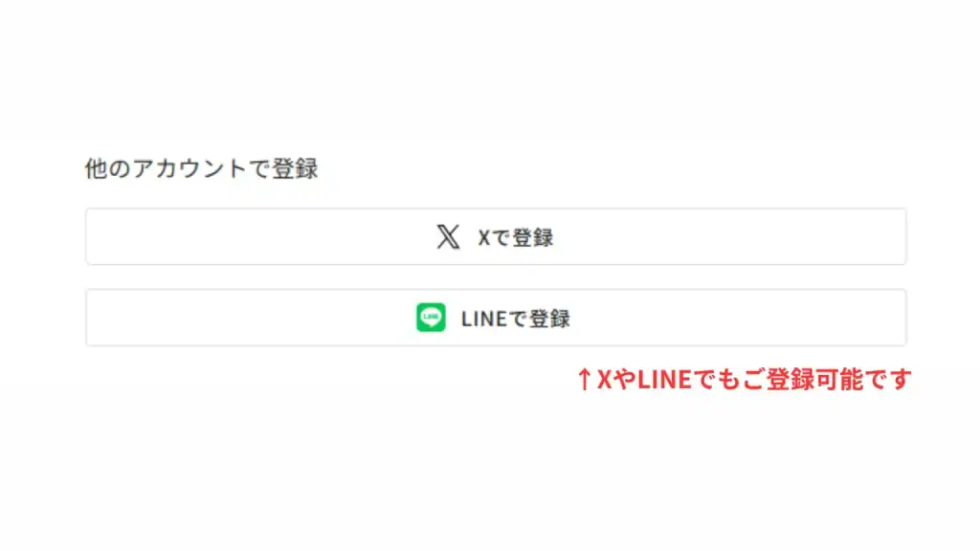The image size is (980, 551).
Task: Click 登録 characters inside LINE button
Action: [549, 319]
